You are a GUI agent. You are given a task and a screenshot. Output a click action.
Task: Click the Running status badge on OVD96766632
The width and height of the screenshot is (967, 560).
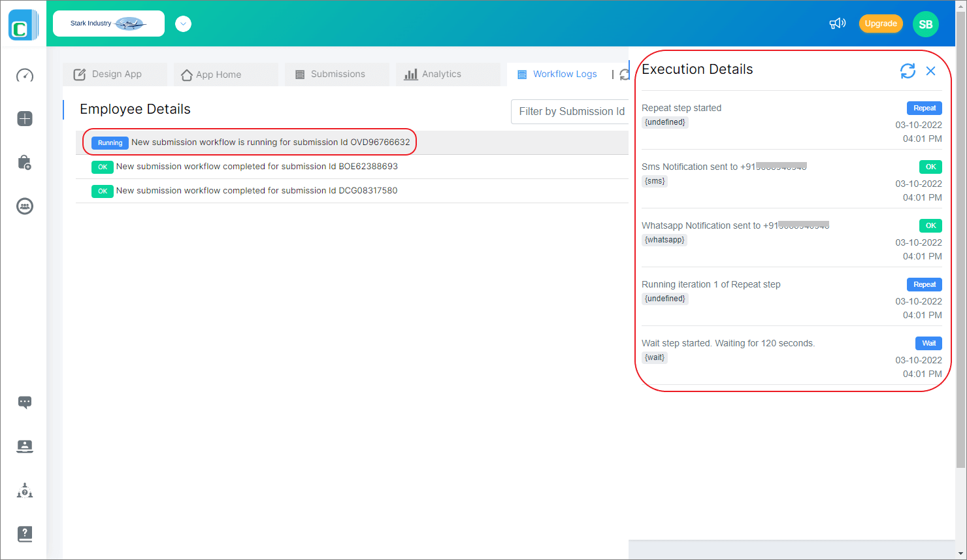[109, 142]
